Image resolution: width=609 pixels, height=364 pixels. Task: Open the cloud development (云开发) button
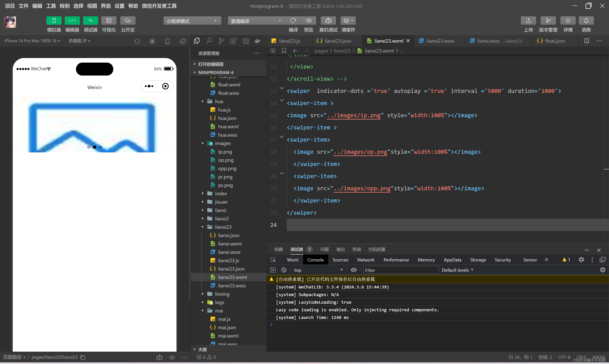(128, 21)
